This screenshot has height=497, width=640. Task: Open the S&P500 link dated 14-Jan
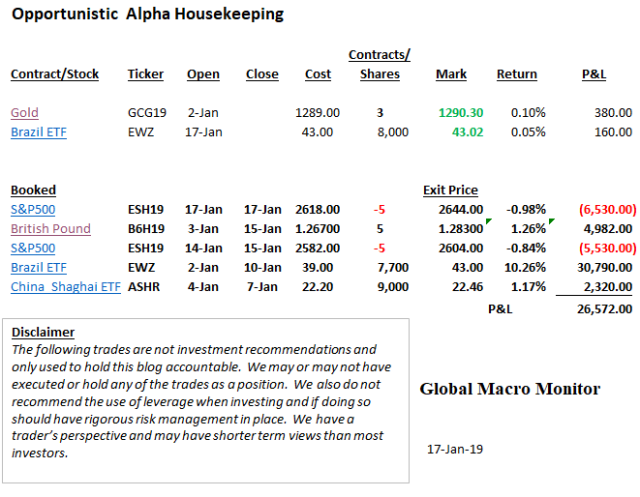[x=32, y=247]
